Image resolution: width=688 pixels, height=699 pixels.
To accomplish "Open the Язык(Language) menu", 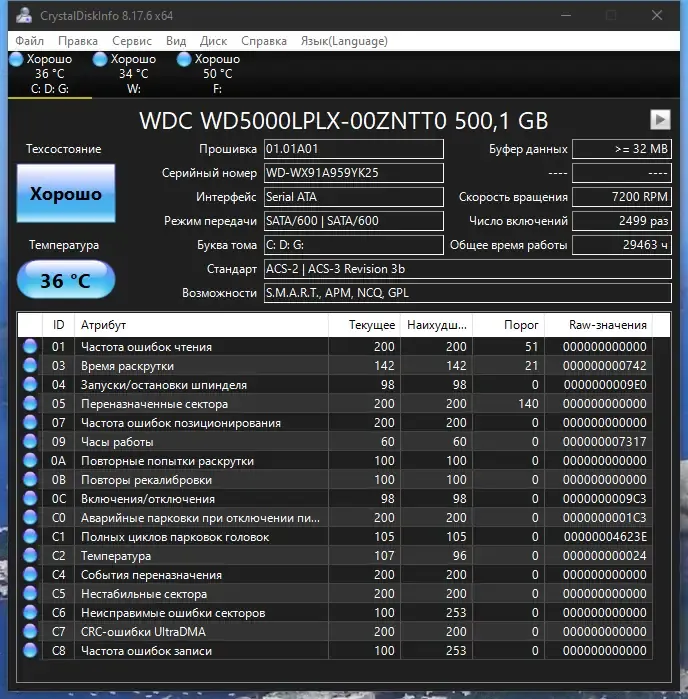I will (344, 41).
